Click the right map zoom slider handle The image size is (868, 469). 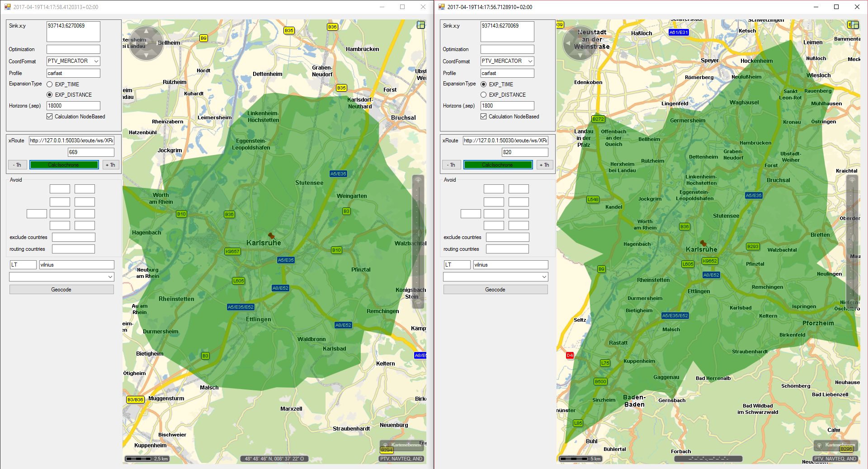pyautogui.click(x=853, y=238)
